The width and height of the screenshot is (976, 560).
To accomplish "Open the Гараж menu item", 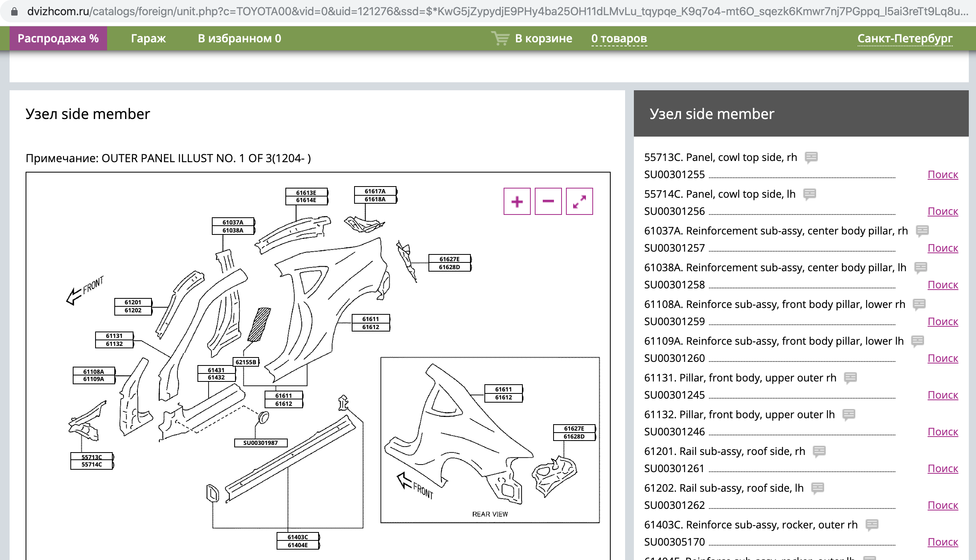I will point(148,38).
